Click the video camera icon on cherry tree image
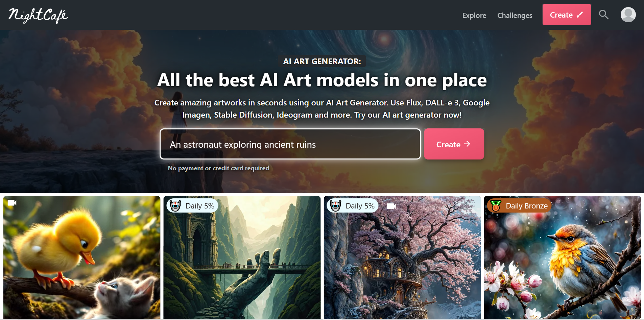This screenshot has width=644, height=320. pyautogui.click(x=391, y=206)
